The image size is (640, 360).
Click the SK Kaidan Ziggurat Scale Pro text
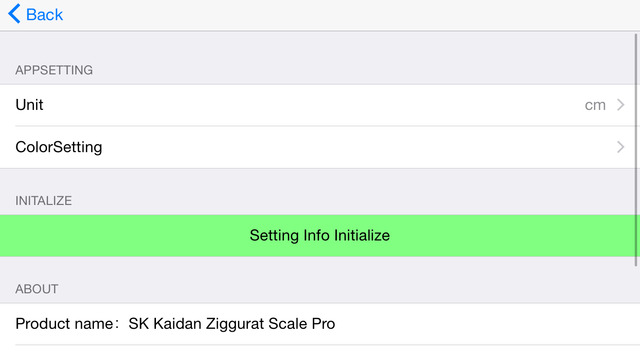click(231, 324)
